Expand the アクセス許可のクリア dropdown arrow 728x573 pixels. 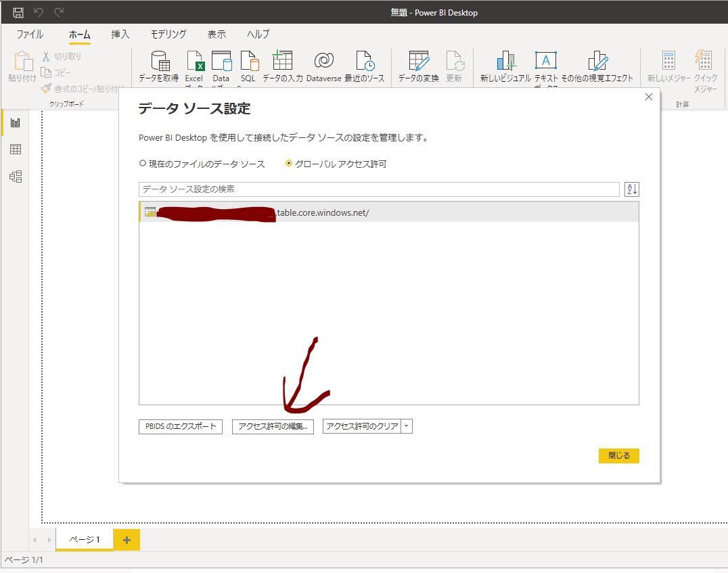406,426
